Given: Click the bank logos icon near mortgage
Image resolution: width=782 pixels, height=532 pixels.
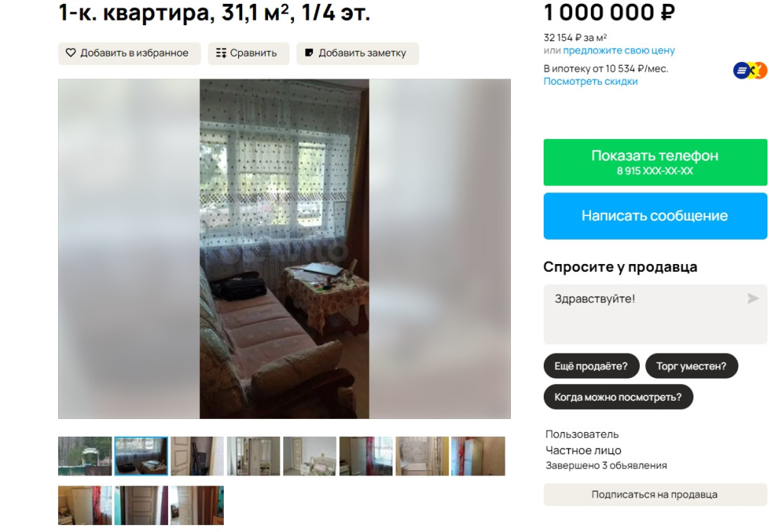Looking at the screenshot, I should click(750, 71).
